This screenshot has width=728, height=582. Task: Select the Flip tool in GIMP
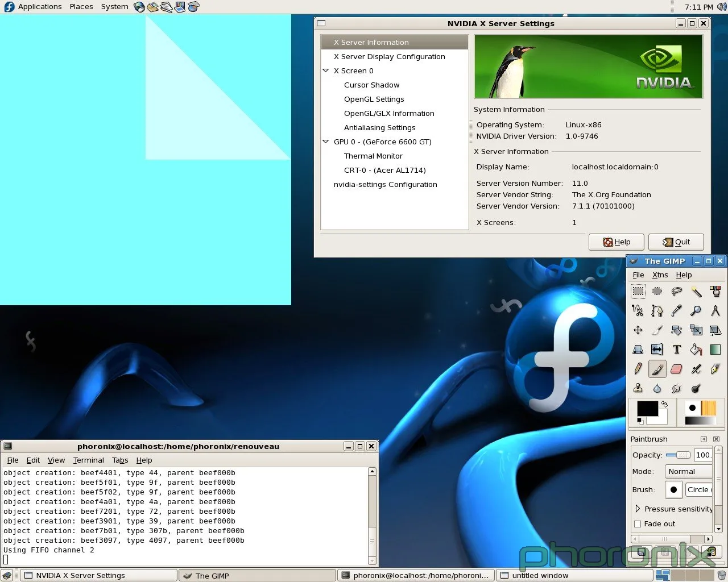(657, 350)
